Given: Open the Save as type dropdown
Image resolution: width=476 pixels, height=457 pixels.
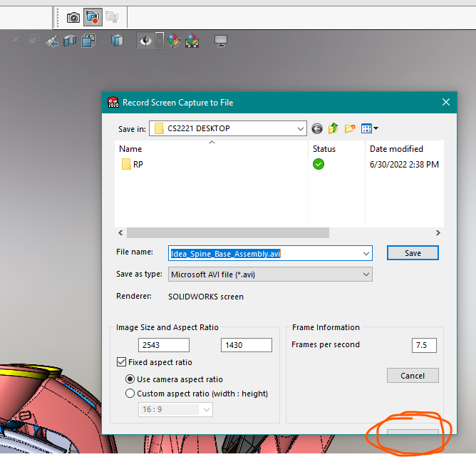Looking at the screenshot, I should (366, 274).
